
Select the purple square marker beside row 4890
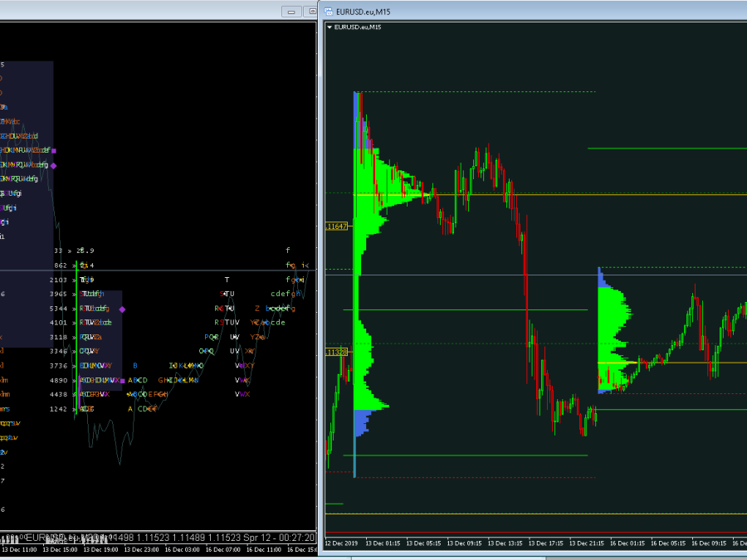122,381
